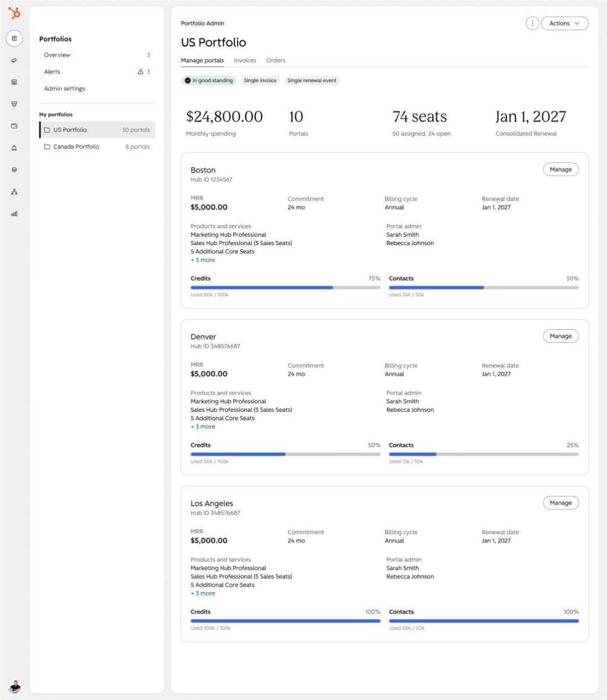Click the $24,800.00 monthly spending value
Viewport: 607px width, 700px height.
pos(224,116)
